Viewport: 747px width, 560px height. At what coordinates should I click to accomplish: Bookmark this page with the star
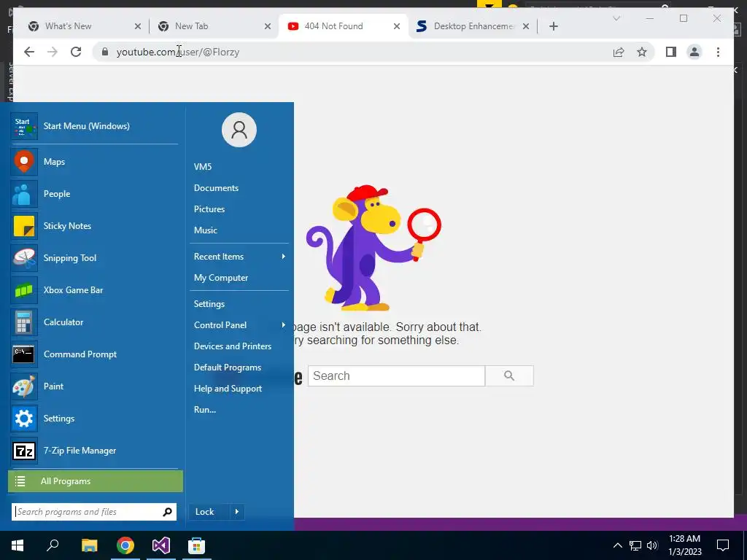tap(642, 52)
